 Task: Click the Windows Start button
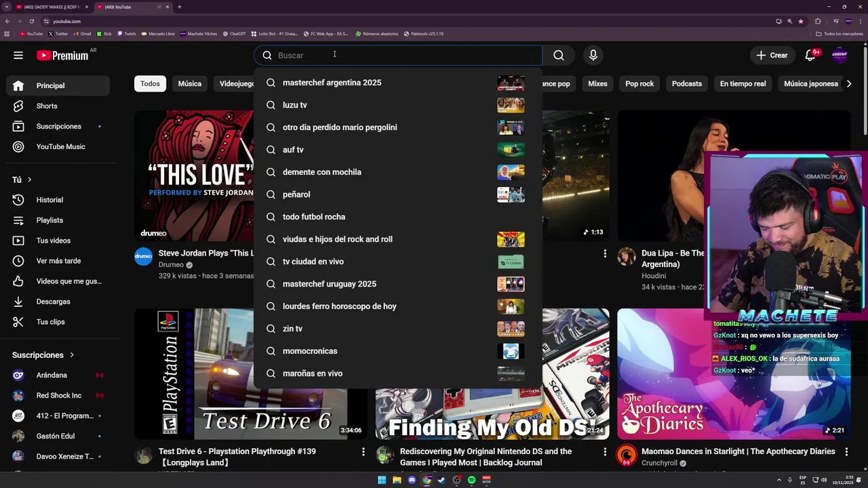pos(382,480)
